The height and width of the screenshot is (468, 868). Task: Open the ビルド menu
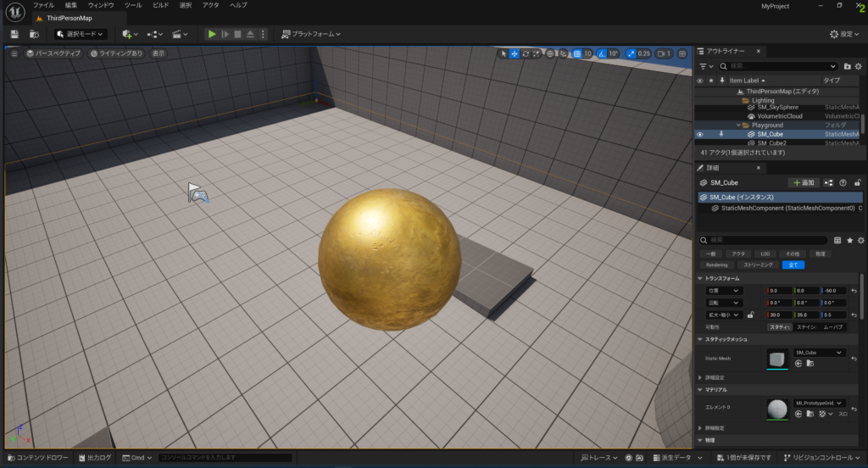(160, 5)
